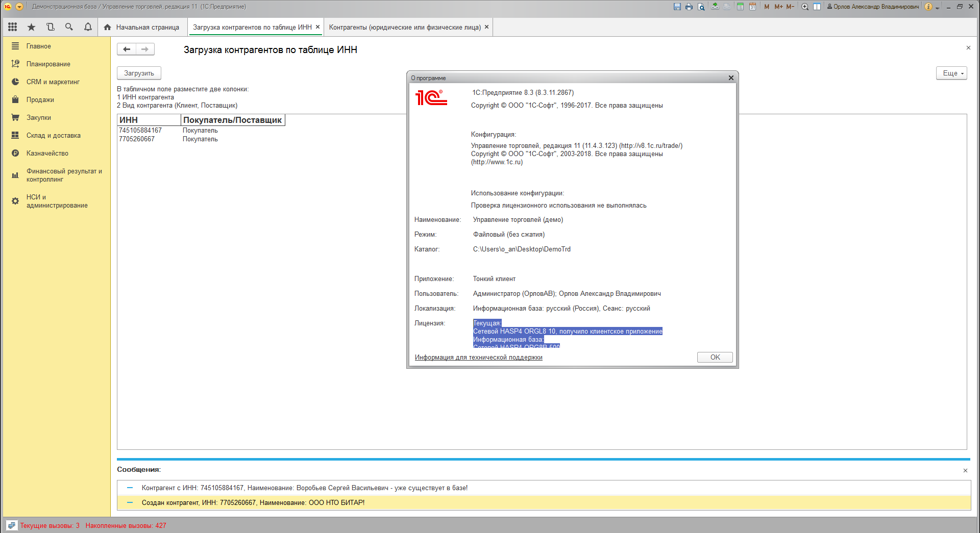Select message Создан контрагент ООО НТО БИТАР

coord(544,502)
